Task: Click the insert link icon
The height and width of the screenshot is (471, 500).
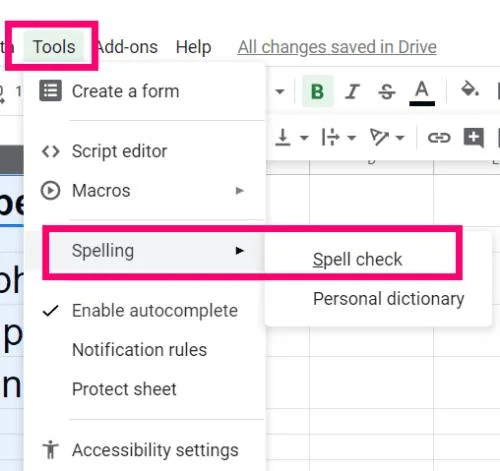Action: (x=439, y=137)
